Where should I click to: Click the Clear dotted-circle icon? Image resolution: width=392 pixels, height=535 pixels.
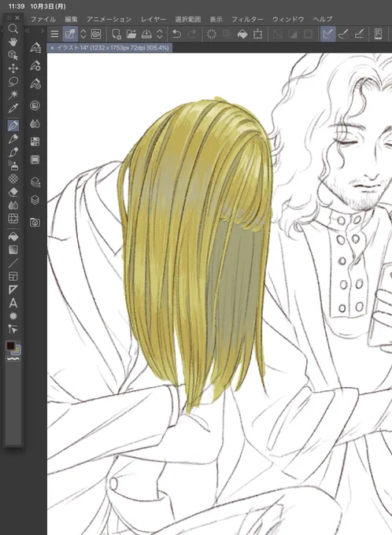[212, 34]
